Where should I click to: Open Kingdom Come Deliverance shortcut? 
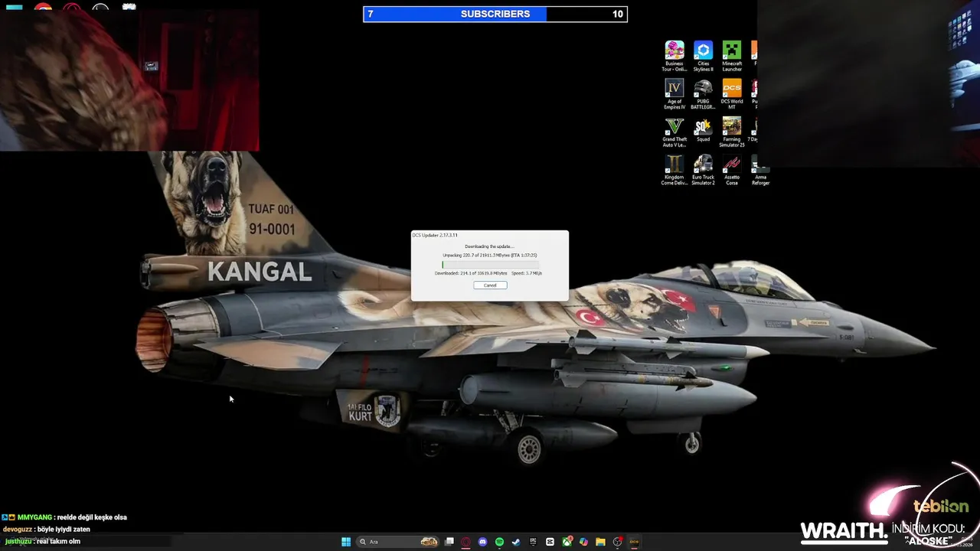tap(675, 170)
